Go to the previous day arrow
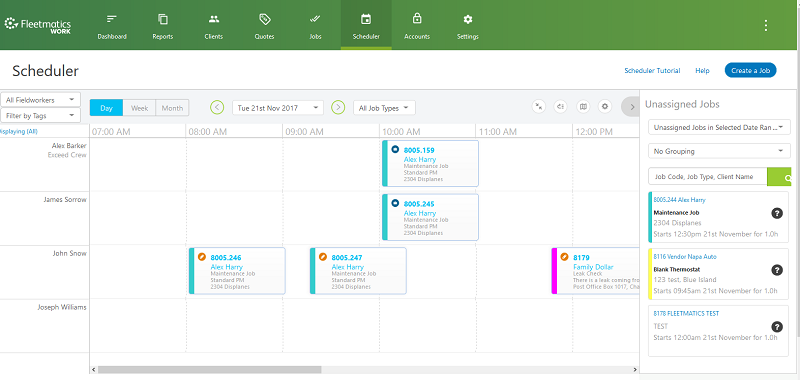Screen dimensions: 800x380 pos(217,107)
